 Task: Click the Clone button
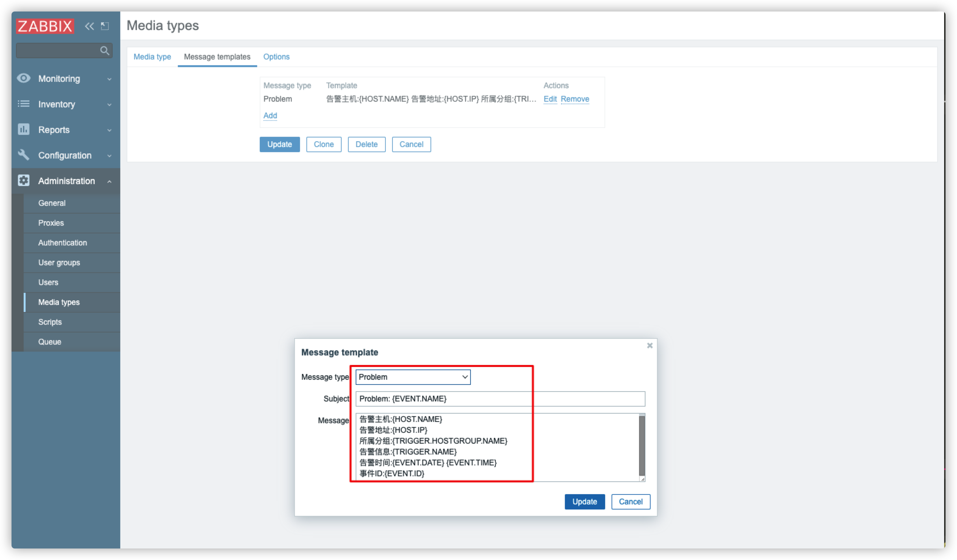(324, 144)
